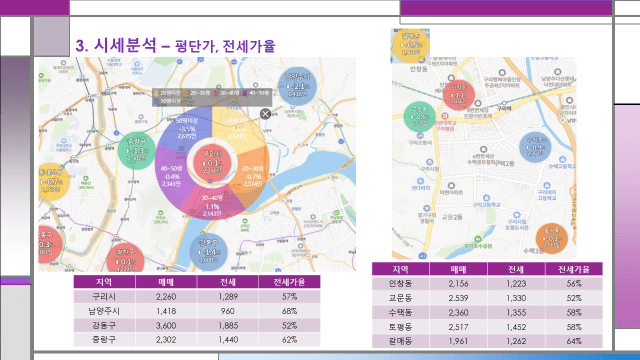Image resolution: width=640 pixels, height=360 pixels.
Task: Click the 토평동 orange bubble
Action: tap(552, 238)
